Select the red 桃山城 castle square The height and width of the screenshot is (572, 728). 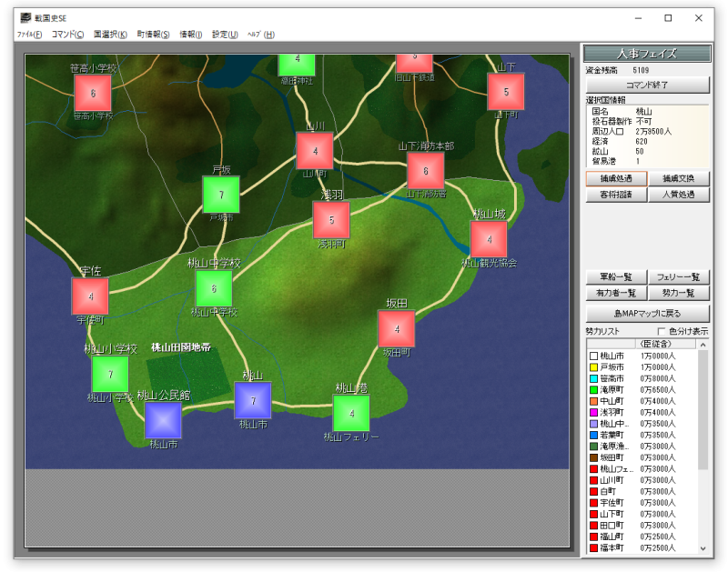click(489, 239)
